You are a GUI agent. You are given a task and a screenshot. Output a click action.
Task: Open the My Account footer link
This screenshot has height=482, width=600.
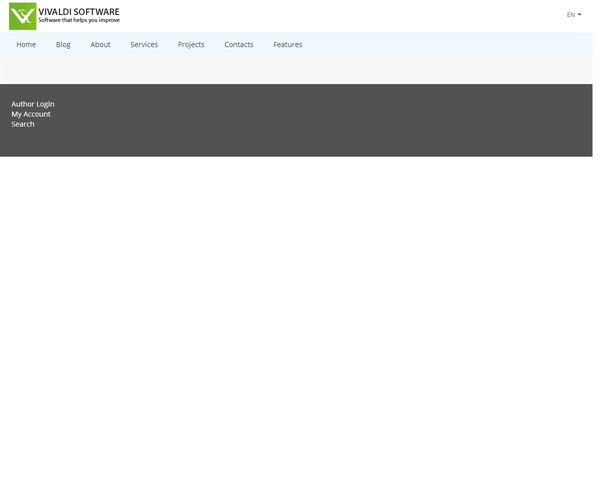coord(31,114)
